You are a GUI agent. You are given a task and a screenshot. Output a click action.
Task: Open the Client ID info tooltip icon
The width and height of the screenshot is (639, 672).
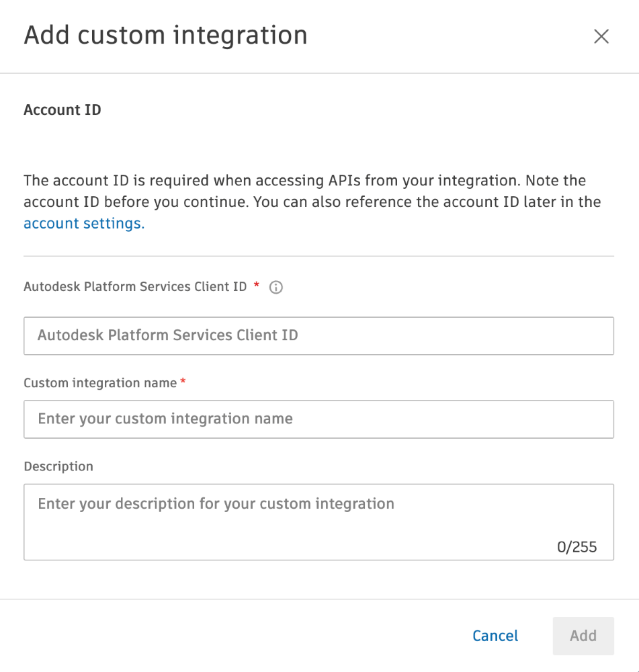276,287
